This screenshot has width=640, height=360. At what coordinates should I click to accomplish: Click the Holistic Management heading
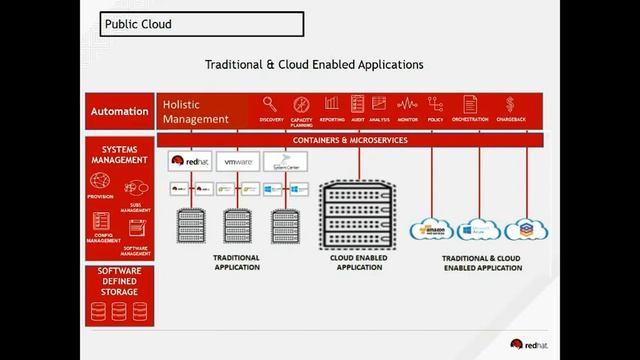point(196,112)
